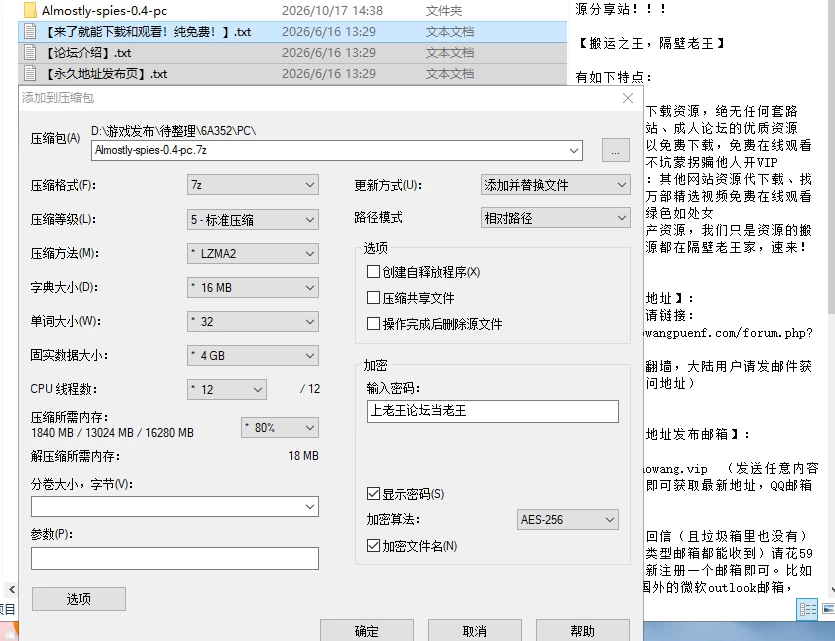Image resolution: width=835 pixels, height=641 pixels.
Task: Click the Explorer horizontal scrollbar left arrow
Action: coord(11,589)
